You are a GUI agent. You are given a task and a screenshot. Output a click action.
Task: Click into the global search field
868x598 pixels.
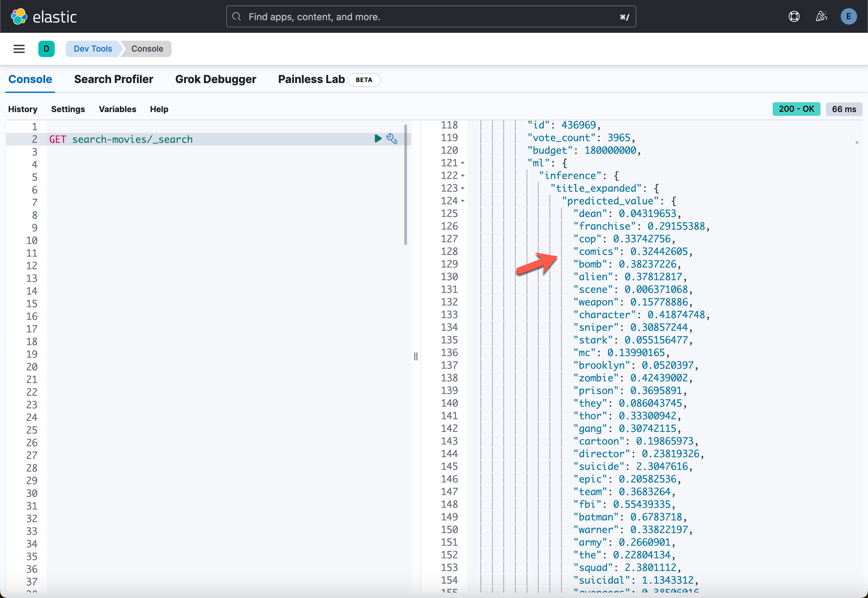[x=431, y=16]
